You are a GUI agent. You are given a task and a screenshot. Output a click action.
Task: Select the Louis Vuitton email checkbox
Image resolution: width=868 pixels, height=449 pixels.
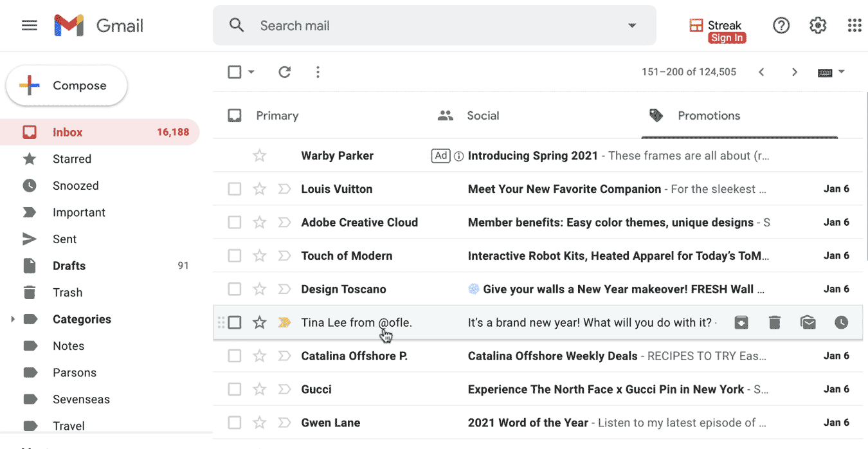pyautogui.click(x=235, y=189)
